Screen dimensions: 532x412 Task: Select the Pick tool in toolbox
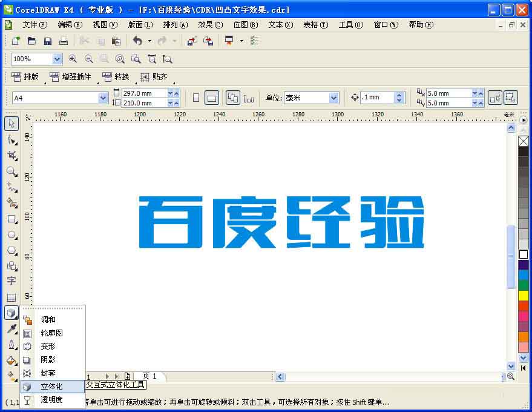(x=11, y=124)
